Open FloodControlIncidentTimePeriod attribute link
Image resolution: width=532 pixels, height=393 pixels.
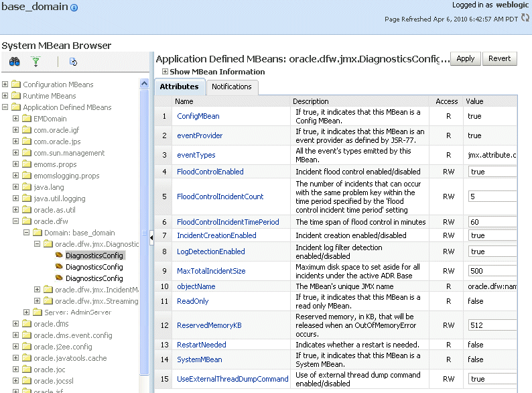[228, 222]
